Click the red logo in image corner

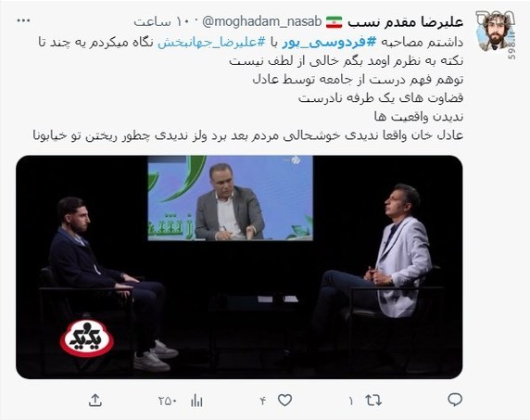pos(87,339)
